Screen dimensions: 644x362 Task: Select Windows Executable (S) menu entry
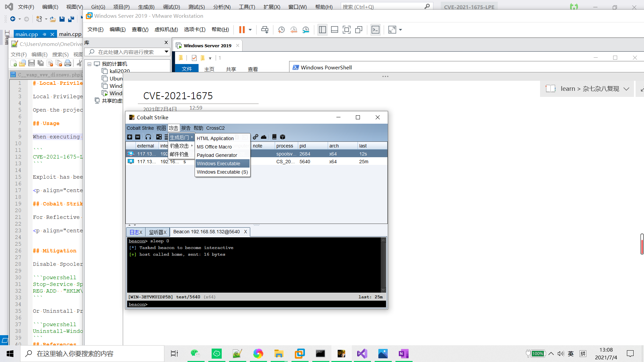click(x=222, y=172)
